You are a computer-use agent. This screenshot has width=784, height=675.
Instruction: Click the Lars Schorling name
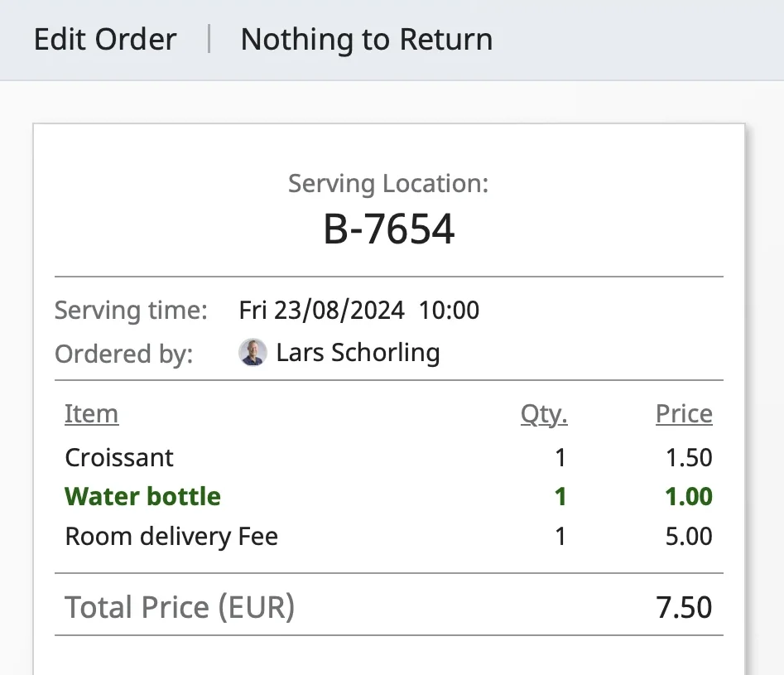click(358, 352)
